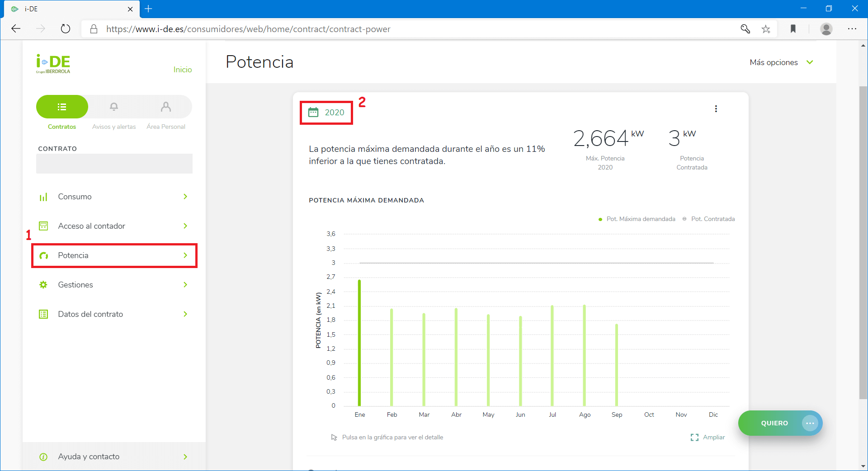868x471 pixels.
Task: Expand the Ayuda y contacto chevron
Action: (185, 457)
